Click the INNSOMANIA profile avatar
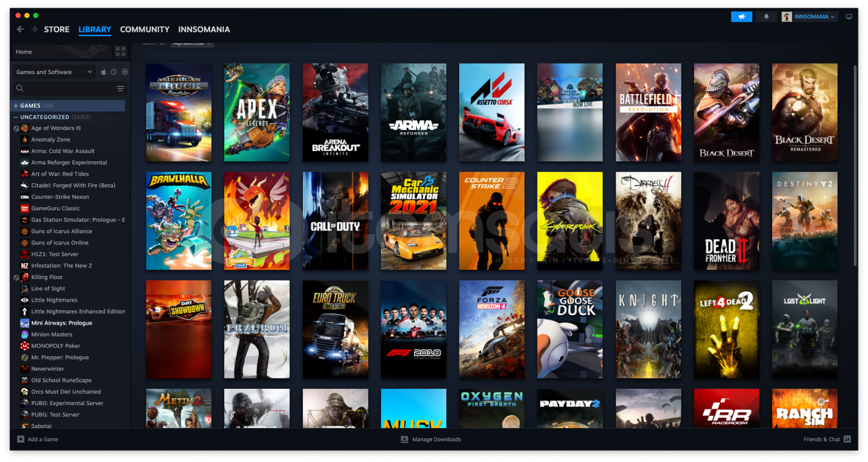Image resolution: width=868 pixels, height=462 pixels. (x=787, y=17)
